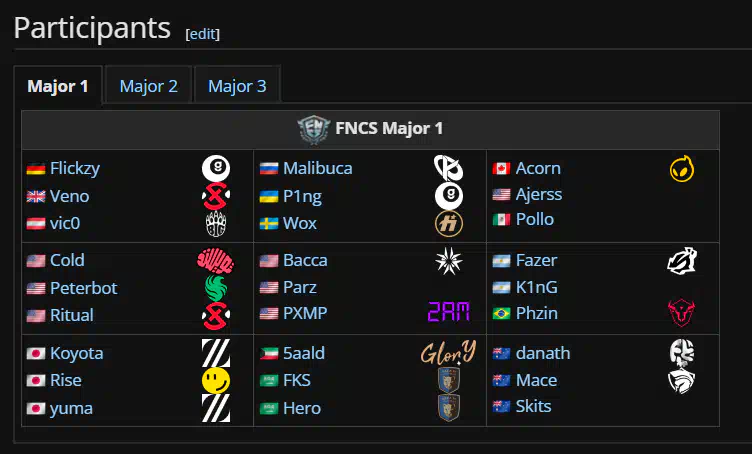Open the edit link beside Participants heading
Screen dimensions: 752x454
tap(203, 34)
